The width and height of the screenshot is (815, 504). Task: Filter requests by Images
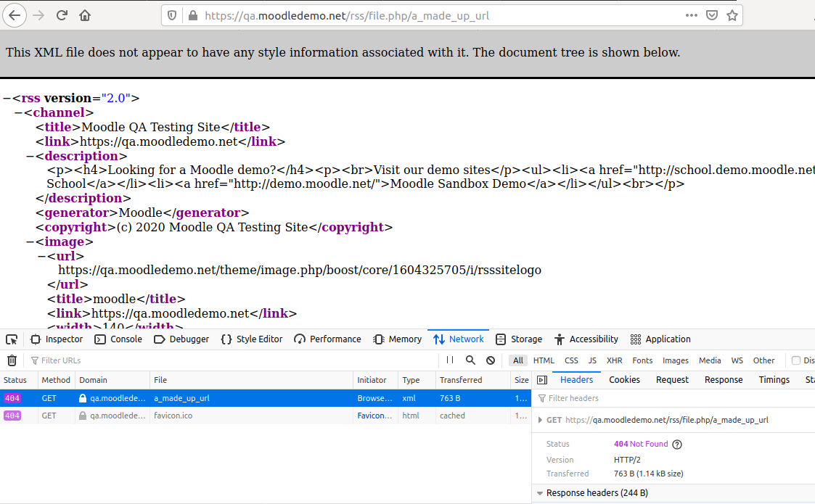[x=675, y=360]
